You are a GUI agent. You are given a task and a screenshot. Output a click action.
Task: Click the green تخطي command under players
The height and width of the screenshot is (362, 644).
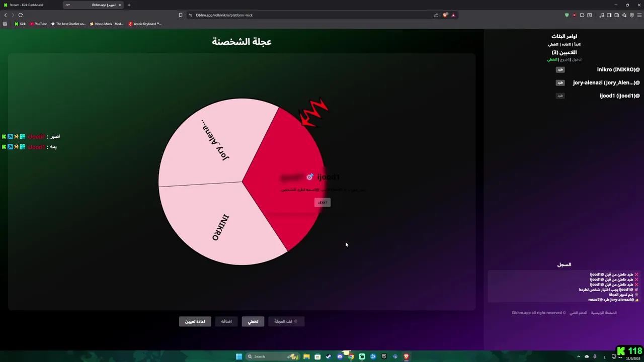(x=552, y=59)
